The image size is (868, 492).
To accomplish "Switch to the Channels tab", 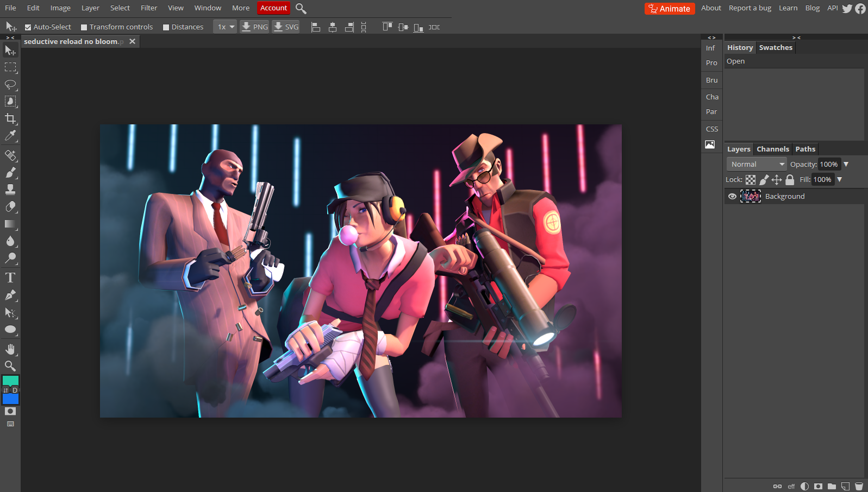I will tap(772, 149).
